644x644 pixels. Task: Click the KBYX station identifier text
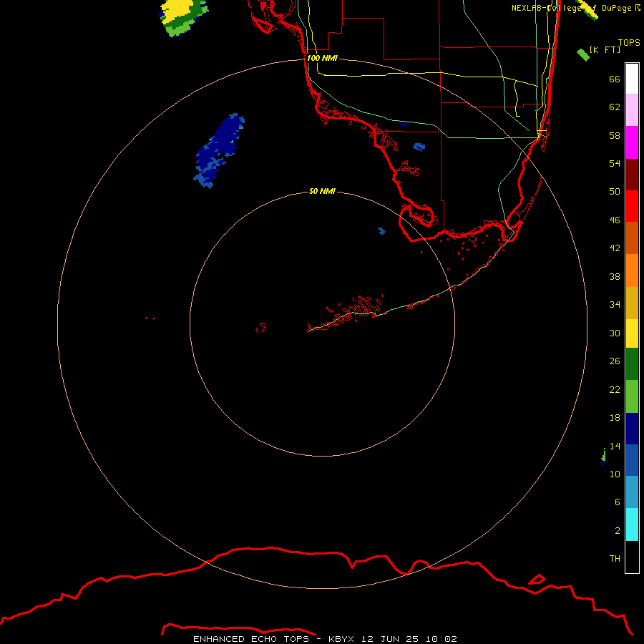coord(341,639)
